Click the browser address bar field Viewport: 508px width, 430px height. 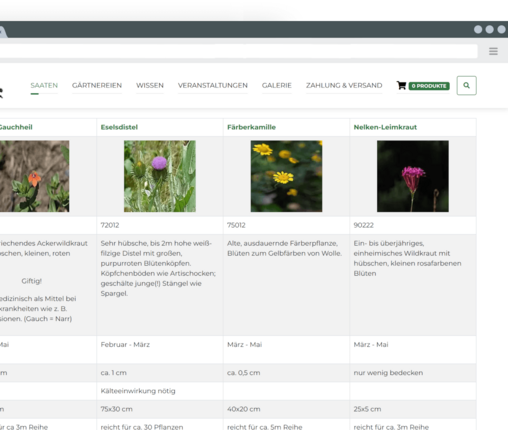(x=239, y=51)
